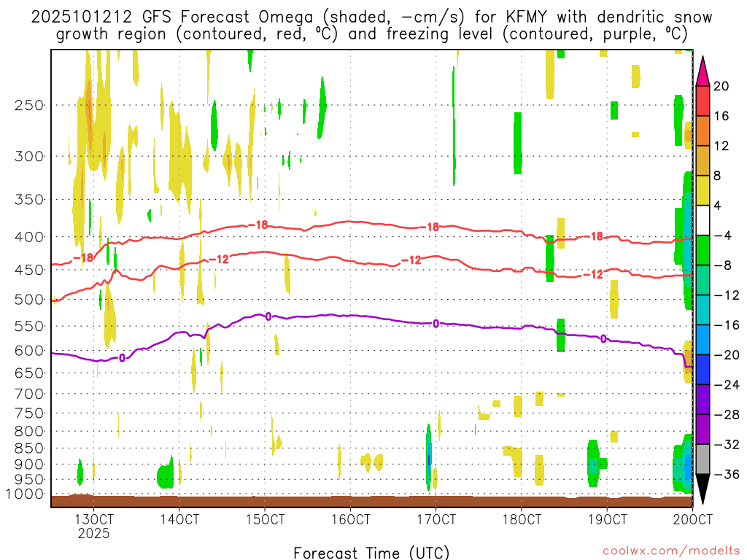Screen dimensions: 747x560
Task: Click the -18 contour label near 190CT
Action: (594, 236)
